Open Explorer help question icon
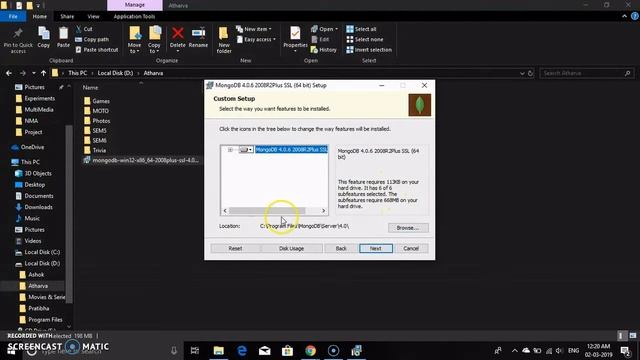The image size is (640, 360). coord(635,16)
